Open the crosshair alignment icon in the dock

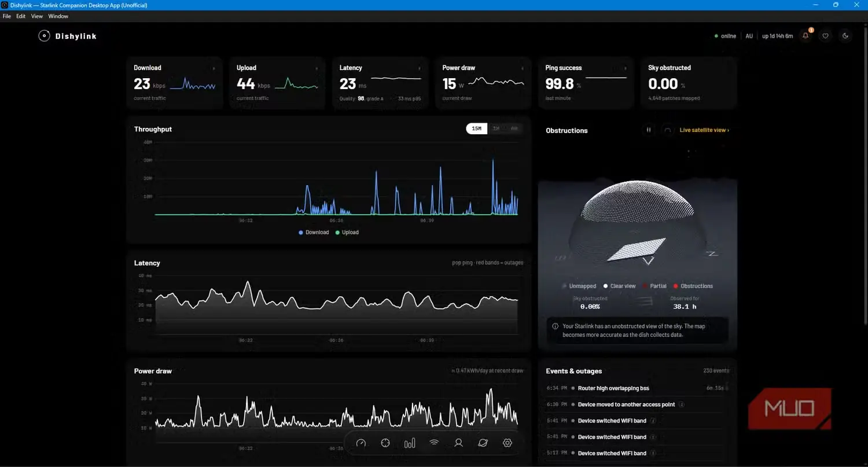pyautogui.click(x=385, y=443)
